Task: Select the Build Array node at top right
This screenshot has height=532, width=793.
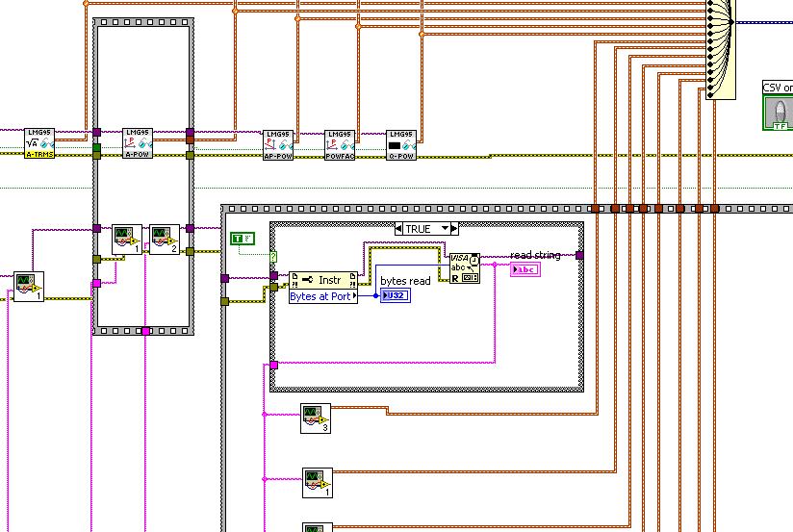Action: pyautogui.click(x=720, y=49)
